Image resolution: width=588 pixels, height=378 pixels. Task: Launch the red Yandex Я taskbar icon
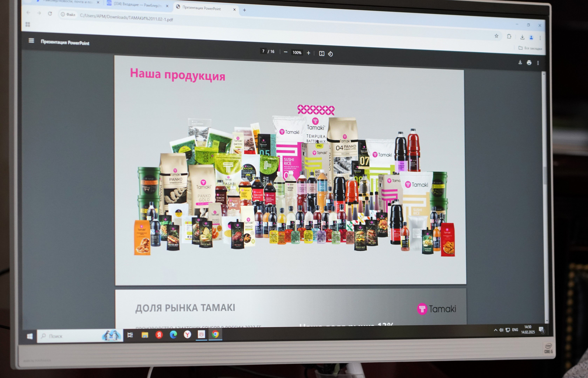(x=159, y=335)
